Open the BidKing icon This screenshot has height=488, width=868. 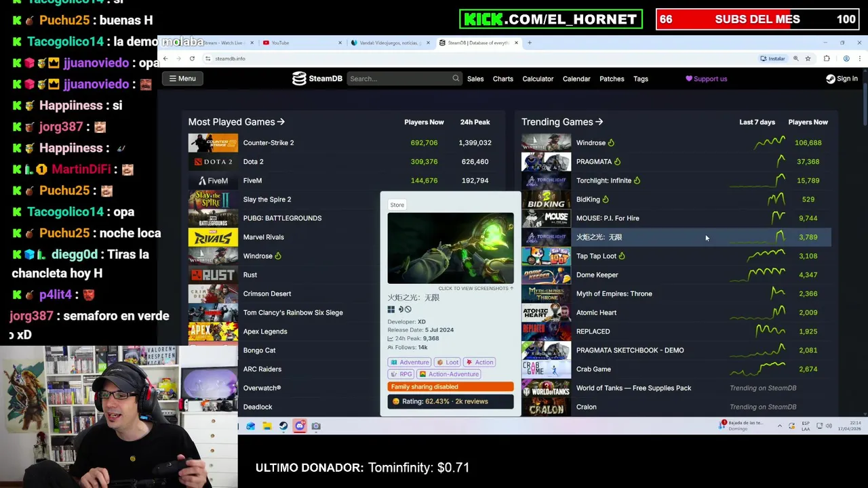(x=546, y=199)
